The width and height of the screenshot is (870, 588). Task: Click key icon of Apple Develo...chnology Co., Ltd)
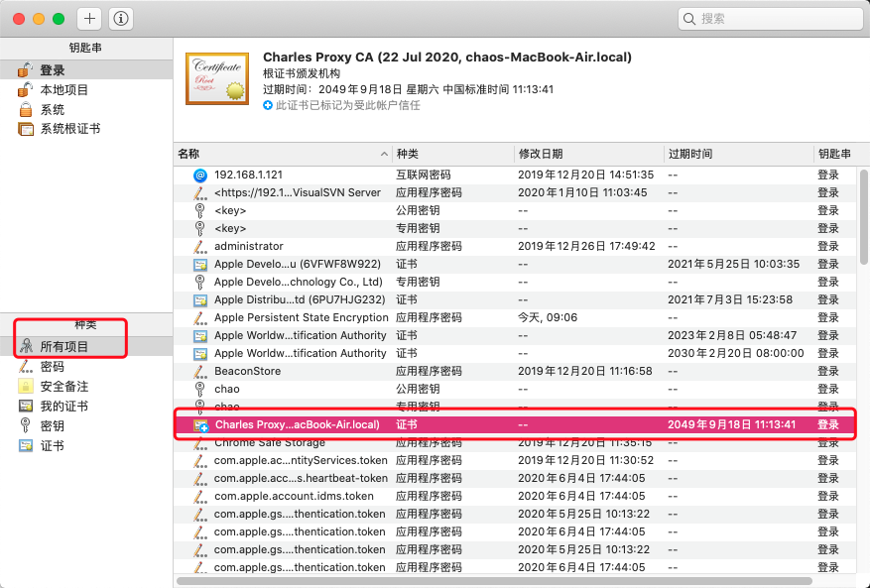coord(199,282)
